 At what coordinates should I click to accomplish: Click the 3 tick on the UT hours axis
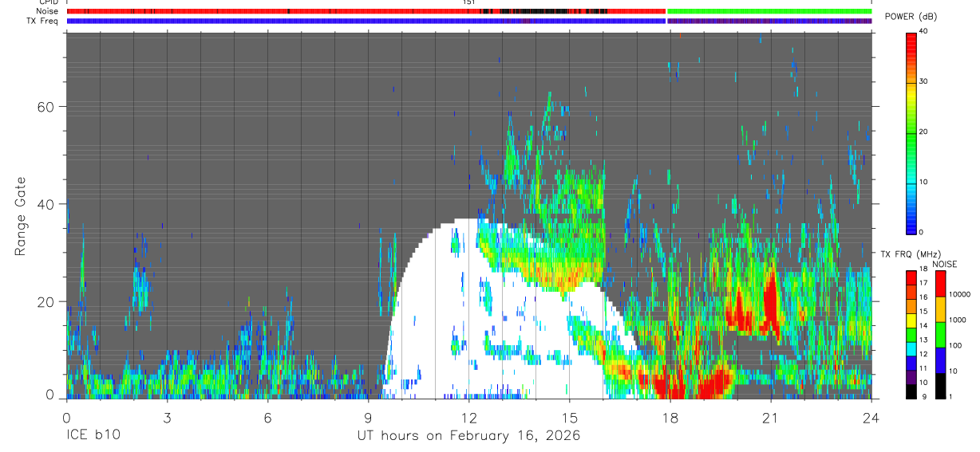(167, 418)
